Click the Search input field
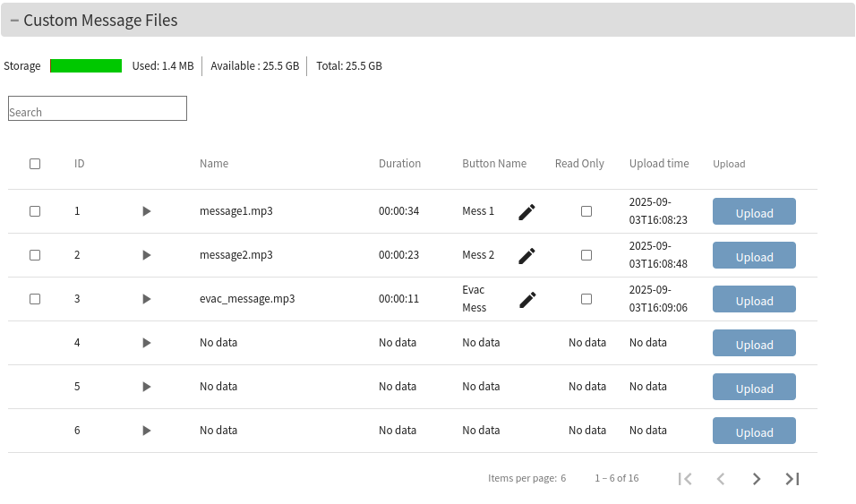The image size is (856, 504). click(98, 108)
